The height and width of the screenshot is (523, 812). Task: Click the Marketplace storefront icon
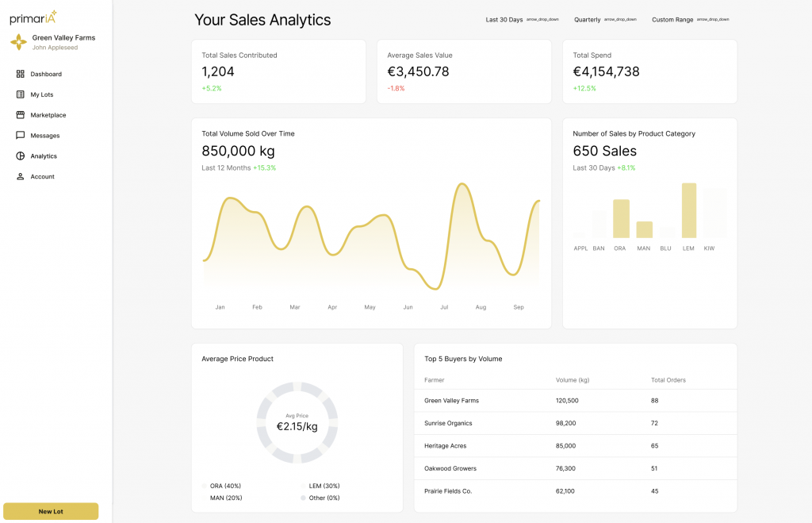click(x=21, y=115)
